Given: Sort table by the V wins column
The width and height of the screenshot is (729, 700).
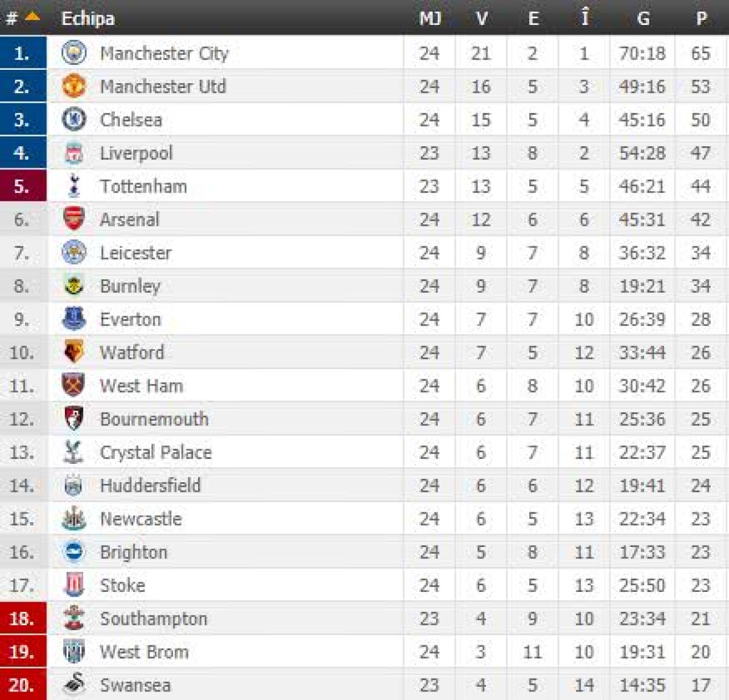Looking at the screenshot, I should 481,18.
